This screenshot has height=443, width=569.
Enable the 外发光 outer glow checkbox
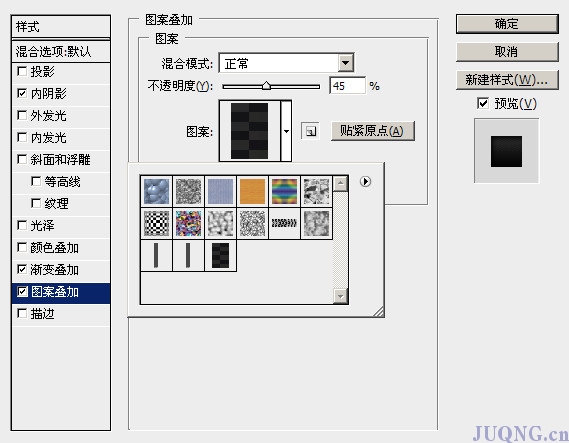pos(22,115)
